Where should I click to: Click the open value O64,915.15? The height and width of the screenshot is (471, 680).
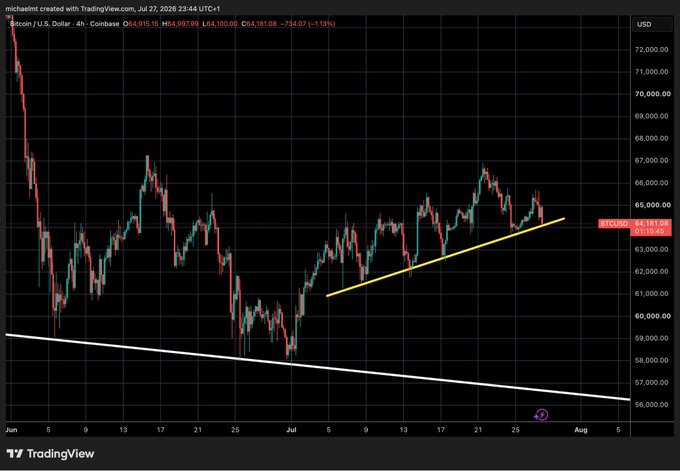click(141, 24)
